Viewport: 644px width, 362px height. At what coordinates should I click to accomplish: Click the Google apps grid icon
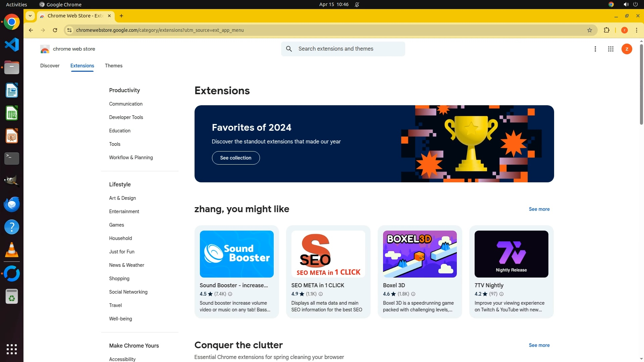point(610,49)
